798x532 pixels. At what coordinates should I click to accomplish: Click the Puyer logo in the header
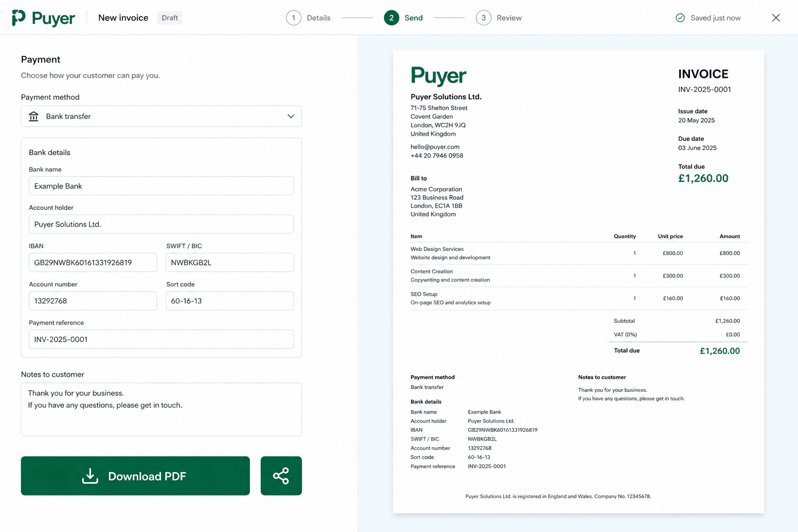tap(44, 18)
